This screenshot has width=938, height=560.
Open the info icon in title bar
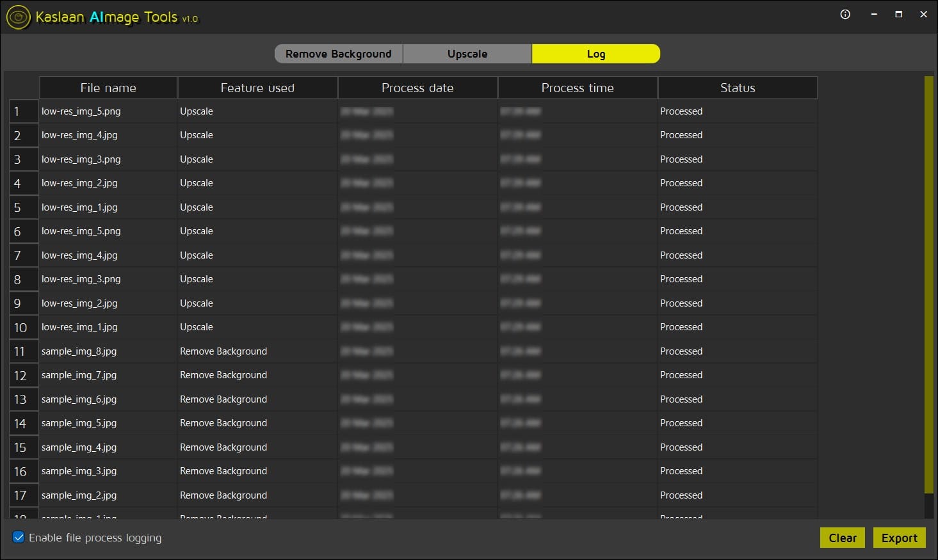[845, 15]
